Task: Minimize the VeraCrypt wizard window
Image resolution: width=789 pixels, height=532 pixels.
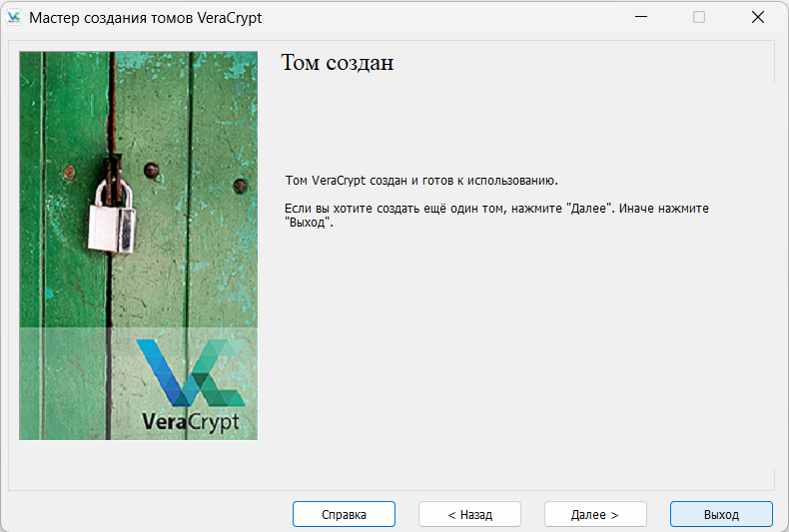Action: coord(641,17)
